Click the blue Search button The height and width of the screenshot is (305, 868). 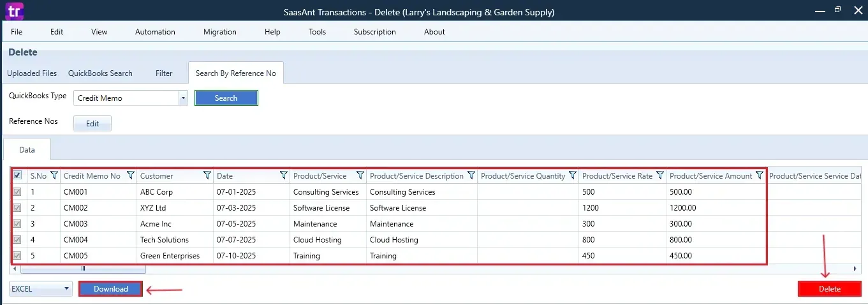click(226, 98)
